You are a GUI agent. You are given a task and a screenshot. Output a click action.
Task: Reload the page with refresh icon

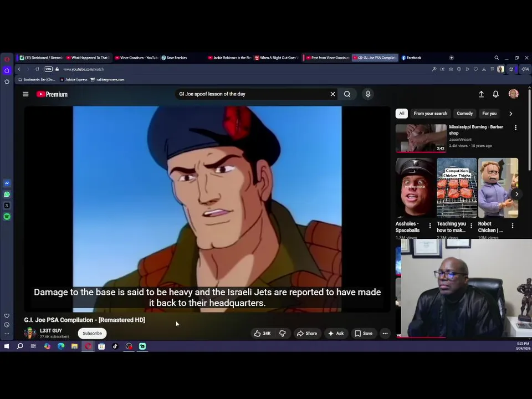[x=37, y=69]
